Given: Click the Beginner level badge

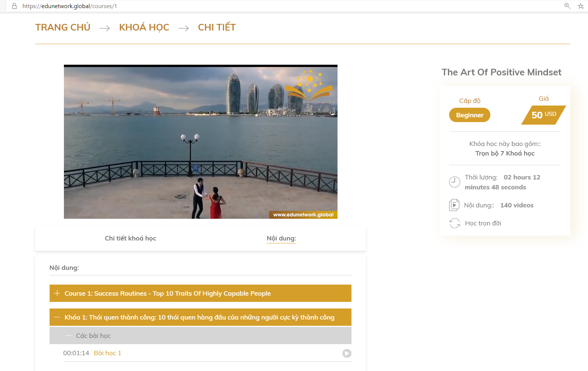Looking at the screenshot, I should tap(470, 115).
